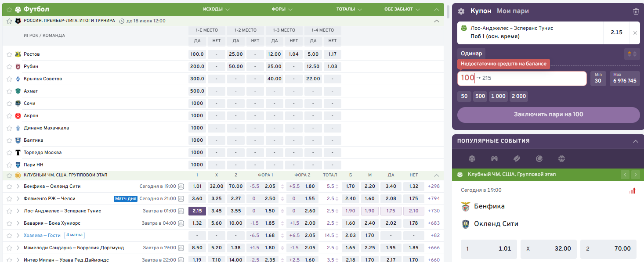
Task: Star the Фламенго РЖ – Челси match
Action: click(x=9, y=199)
